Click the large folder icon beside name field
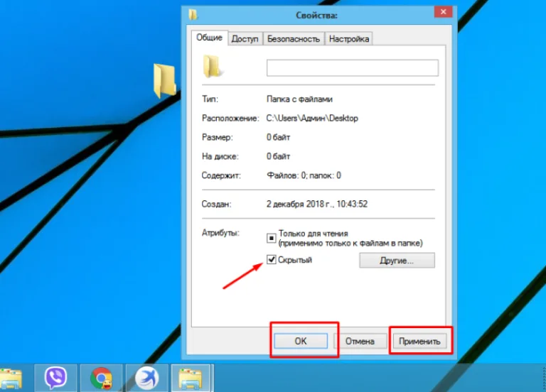Image resolution: width=546 pixels, height=392 pixels. pyautogui.click(x=212, y=66)
